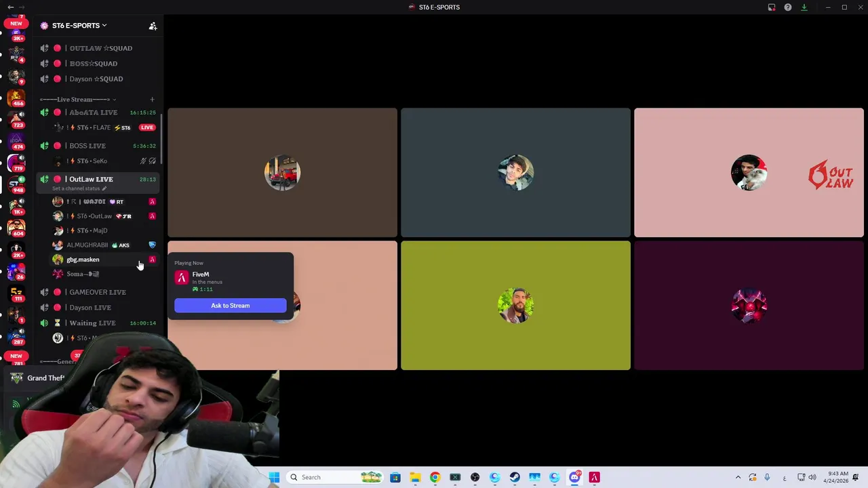The image size is (868, 488).
Task: Collapse the Live Stream category
Action: (77, 100)
